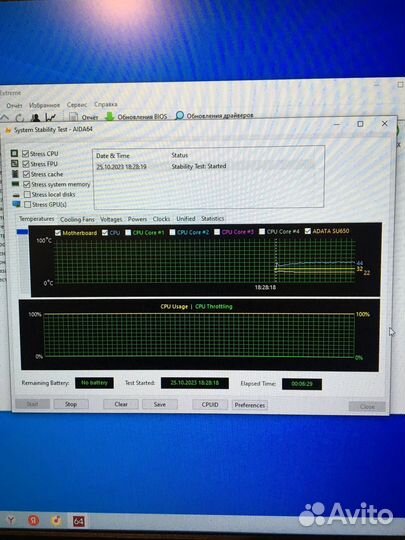Click the Test Started timestamp field
Image resolution: width=405 pixels, height=540 pixels.
pos(195,383)
